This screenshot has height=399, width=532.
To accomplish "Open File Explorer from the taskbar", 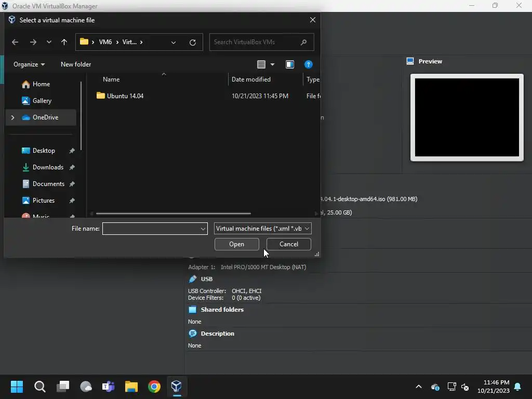I will click(x=131, y=387).
